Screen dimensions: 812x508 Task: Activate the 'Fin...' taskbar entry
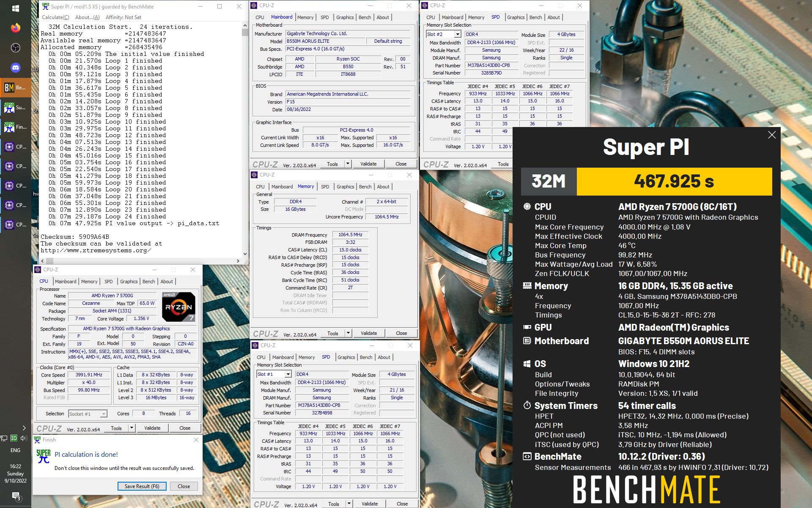coord(16,127)
